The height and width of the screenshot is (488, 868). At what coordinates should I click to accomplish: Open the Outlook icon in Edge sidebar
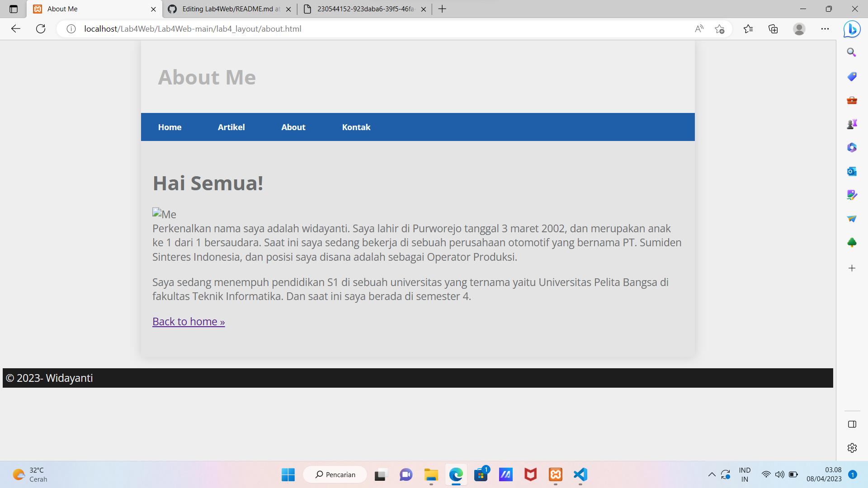point(852,171)
